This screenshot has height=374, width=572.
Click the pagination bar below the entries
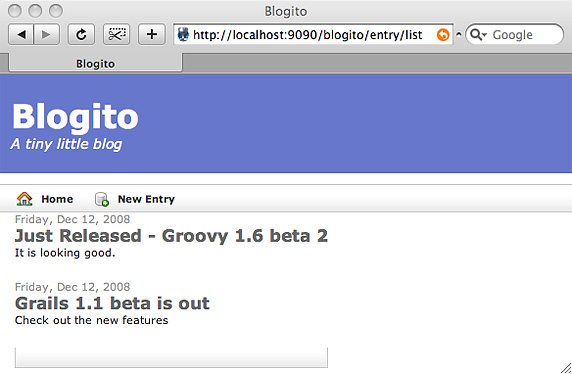(171, 358)
